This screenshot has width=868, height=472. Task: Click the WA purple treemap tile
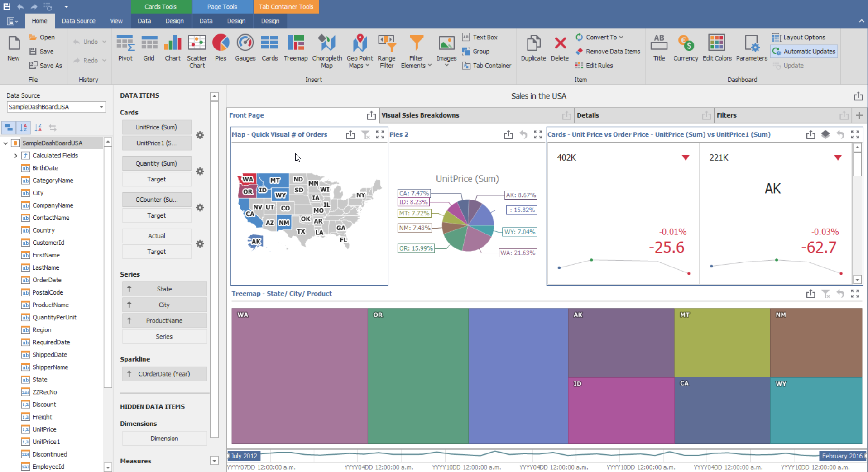299,376
